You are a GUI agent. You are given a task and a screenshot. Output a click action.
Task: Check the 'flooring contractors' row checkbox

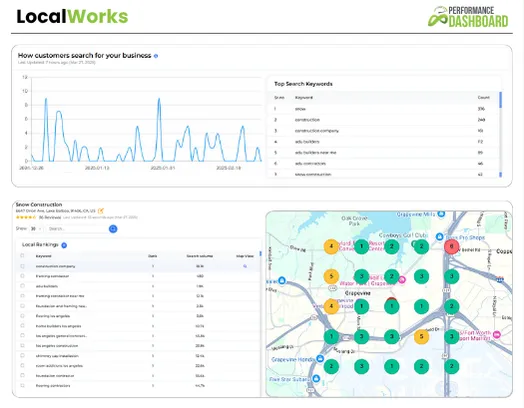tap(22, 385)
